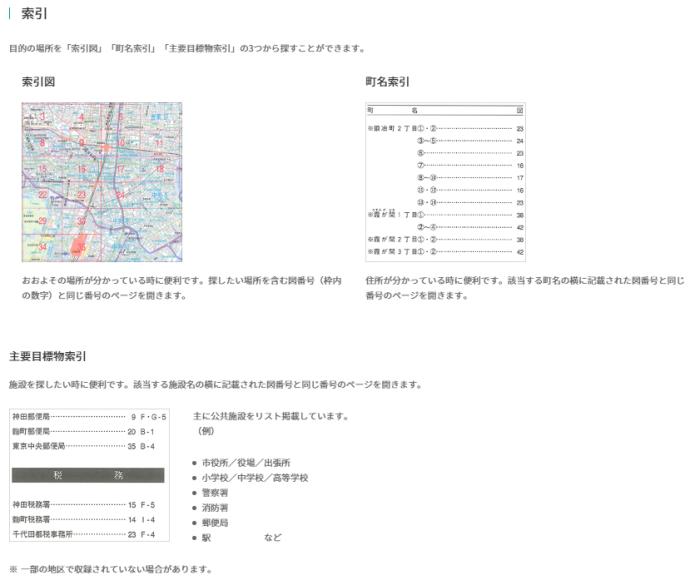Viewport: 700px width, 585px height.
Task: Select the 索引図 section heading
Action: [38, 82]
